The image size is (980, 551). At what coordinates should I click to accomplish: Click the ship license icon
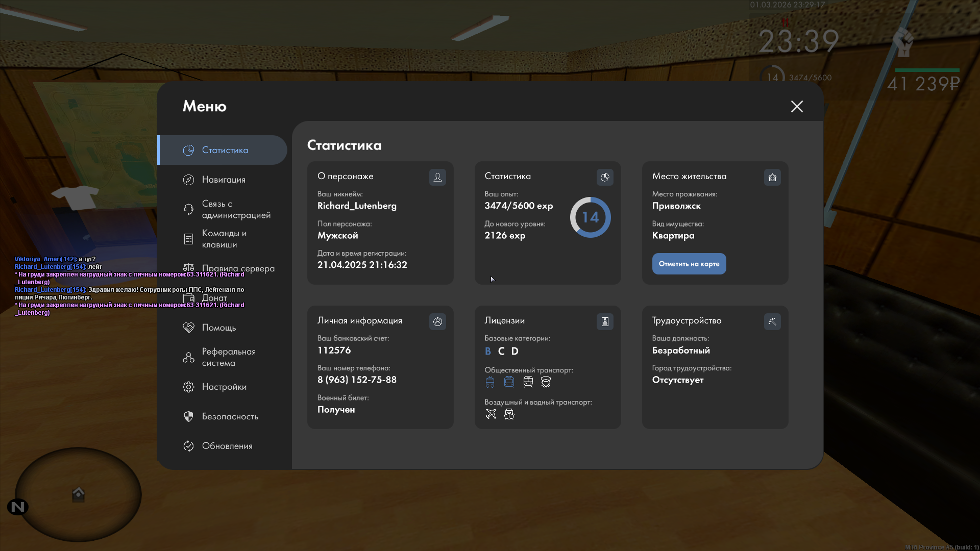coord(509,414)
